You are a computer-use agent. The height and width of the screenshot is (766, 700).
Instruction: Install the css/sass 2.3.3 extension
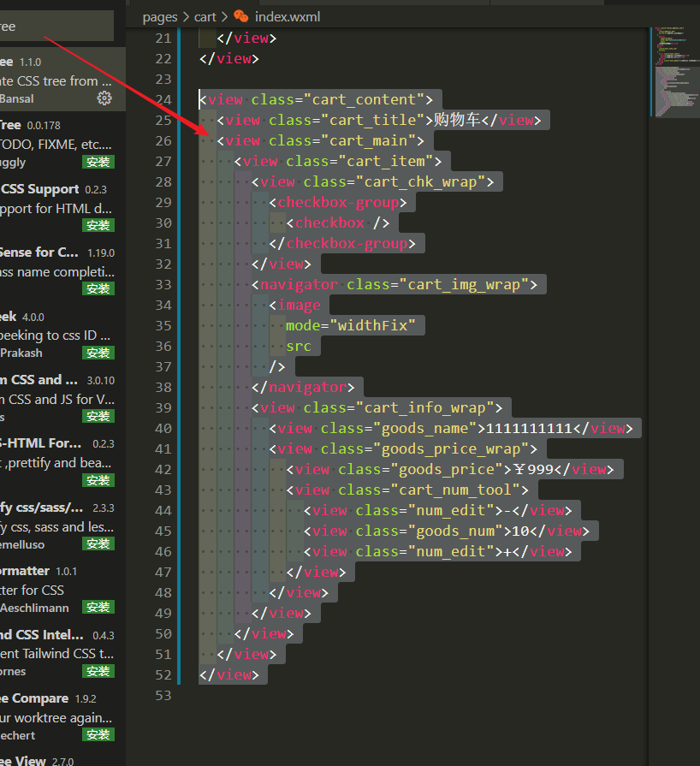(98, 543)
